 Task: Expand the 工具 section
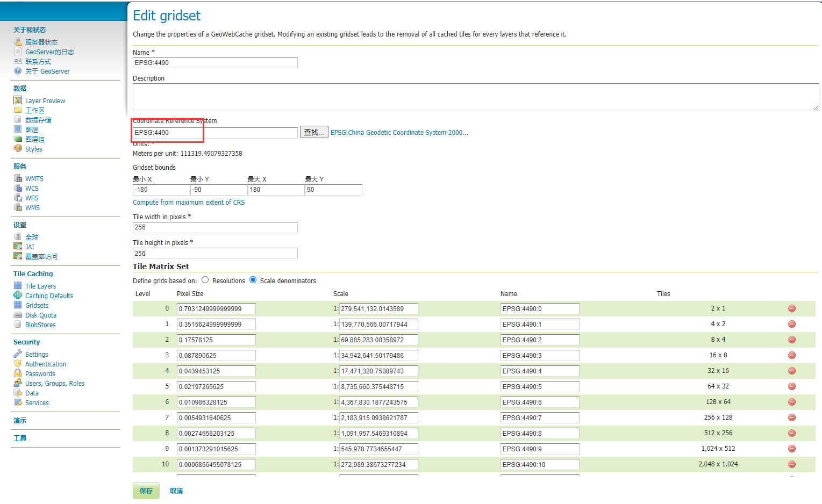point(20,438)
